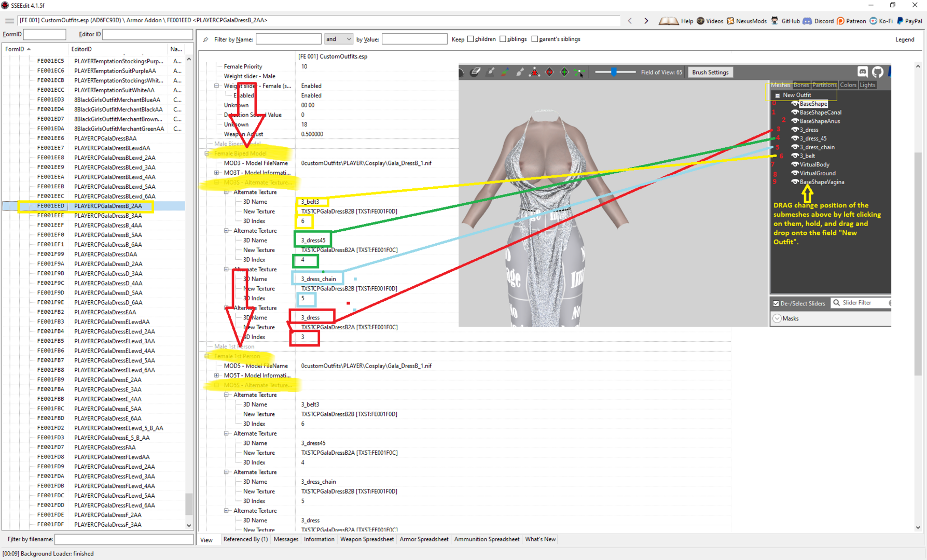Hide the 3_dress mesh eye icon
Image resolution: width=927 pixels, height=560 pixels.
click(795, 130)
